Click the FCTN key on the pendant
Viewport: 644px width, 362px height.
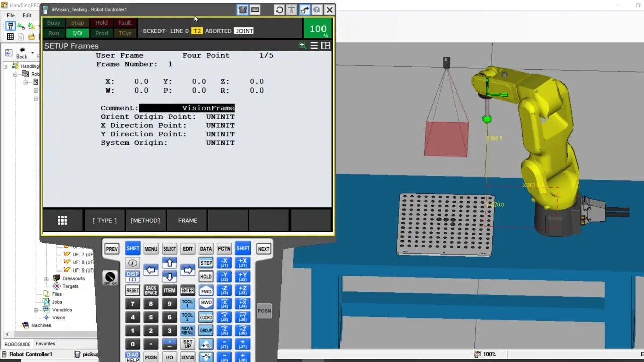[x=224, y=249]
